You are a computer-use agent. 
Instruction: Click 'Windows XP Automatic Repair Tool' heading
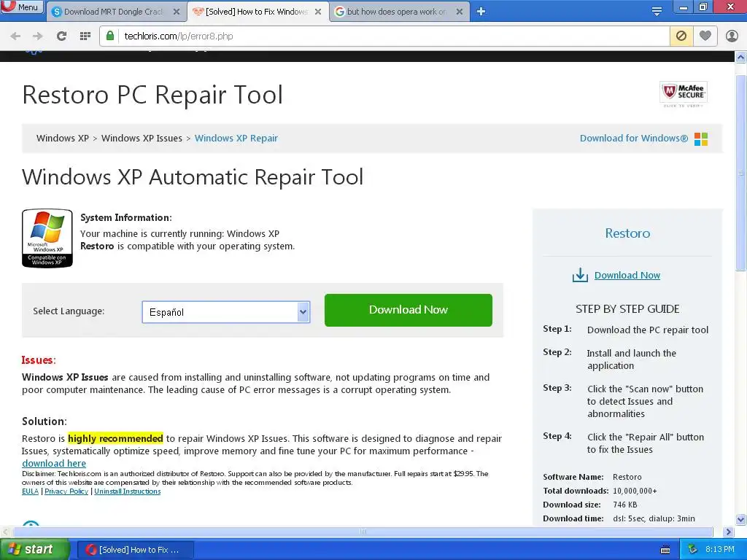click(x=193, y=177)
